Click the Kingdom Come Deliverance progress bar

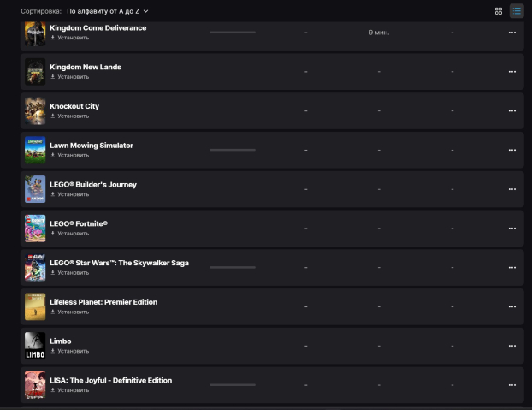click(233, 33)
